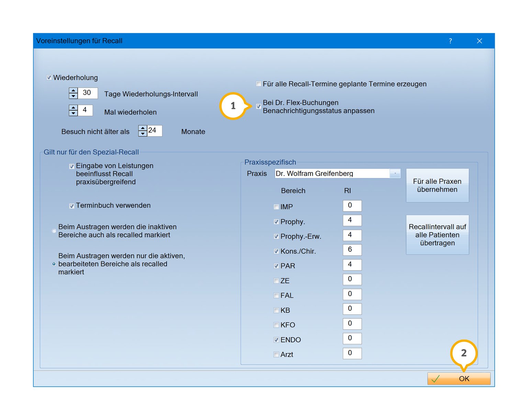Increase the Tage Wiederholungs-Intervall spinner value
Viewport: 528px width, 420px height.
(73, 91)
